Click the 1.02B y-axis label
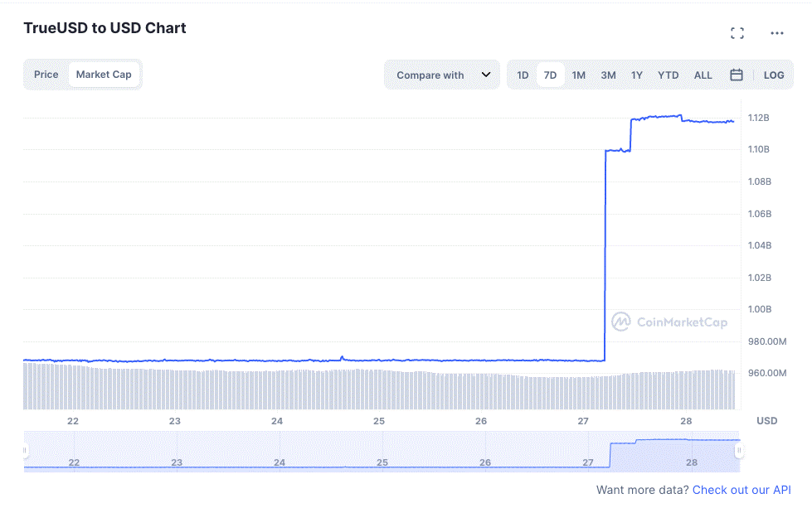This screenshot has width=812, height=513. pyautogui.click(x=759, y=278)
